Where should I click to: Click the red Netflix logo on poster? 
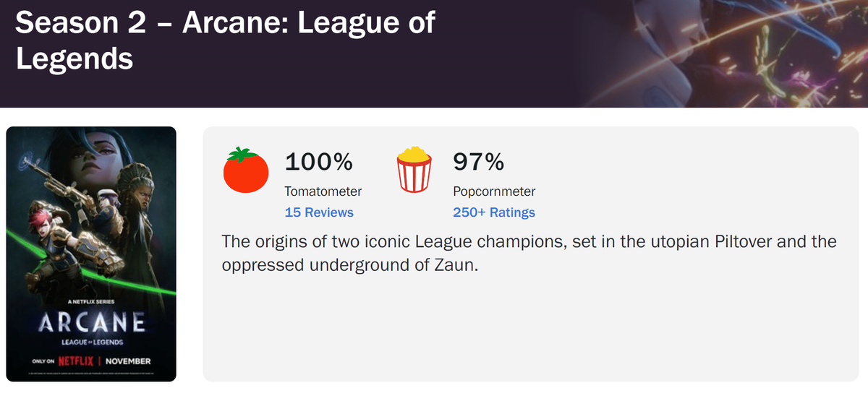pos(77,360)
